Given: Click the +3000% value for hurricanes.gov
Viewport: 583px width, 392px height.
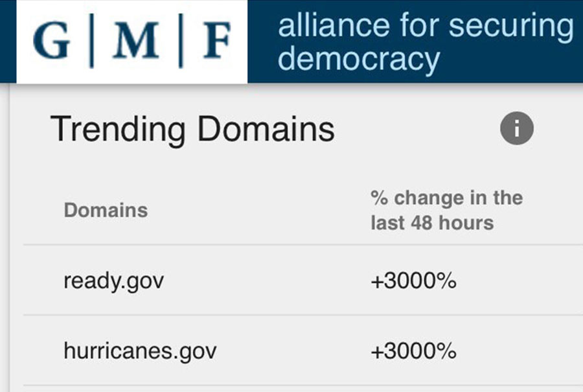Looking at the screenshot, I should (413, 351).
